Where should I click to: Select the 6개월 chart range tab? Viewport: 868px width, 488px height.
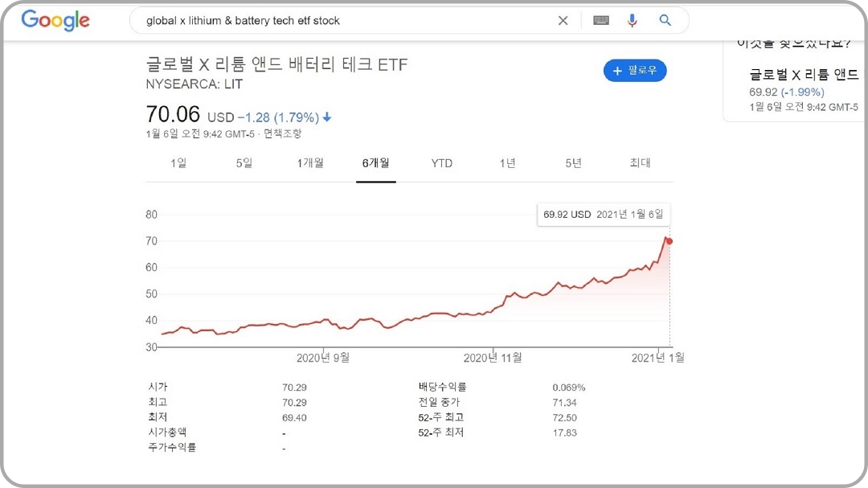click(376, 163)
